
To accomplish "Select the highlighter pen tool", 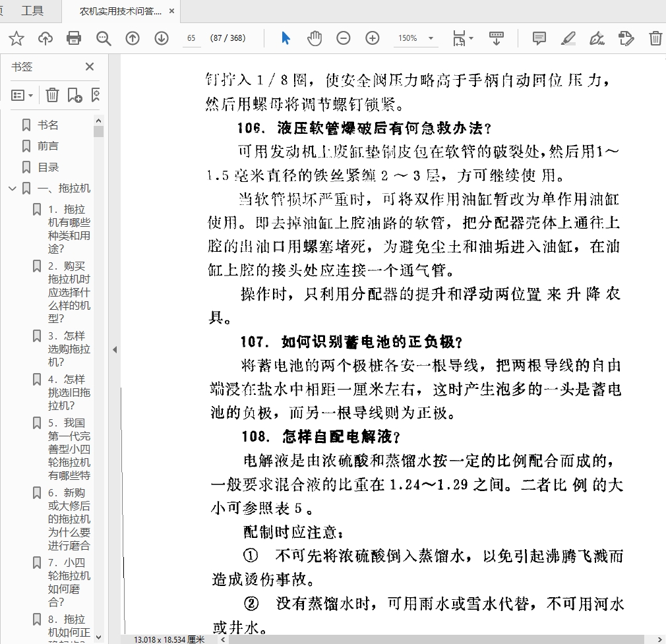I will click(x=568, y=38).
